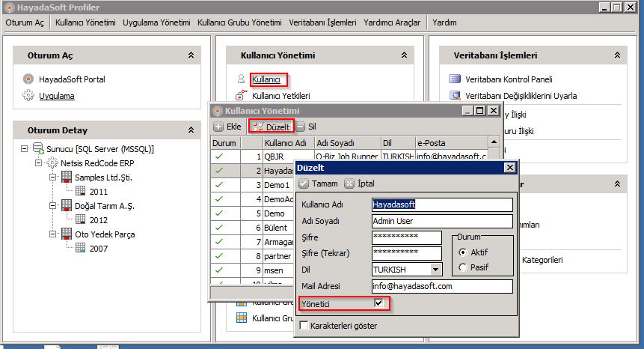Confirm with the Tamam button
This screenshot has width=644, height=349.
[x=319, y=183]
